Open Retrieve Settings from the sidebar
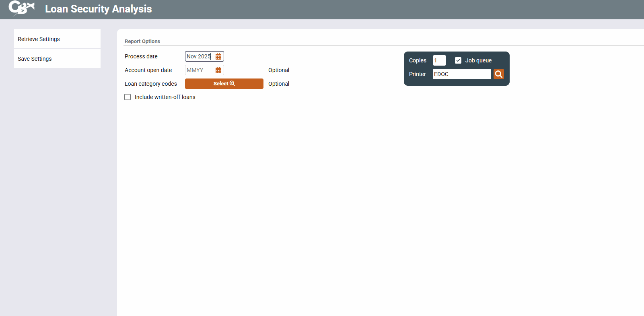Viewport: 644px width, 316px height. click(x=39, y=39)
